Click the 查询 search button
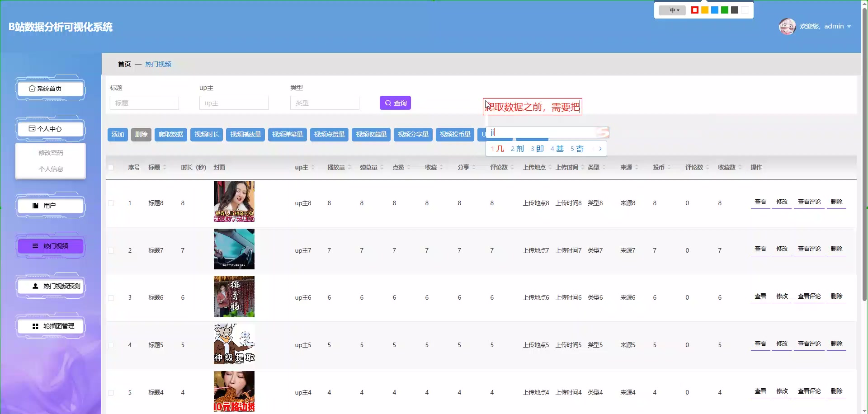 395,103
